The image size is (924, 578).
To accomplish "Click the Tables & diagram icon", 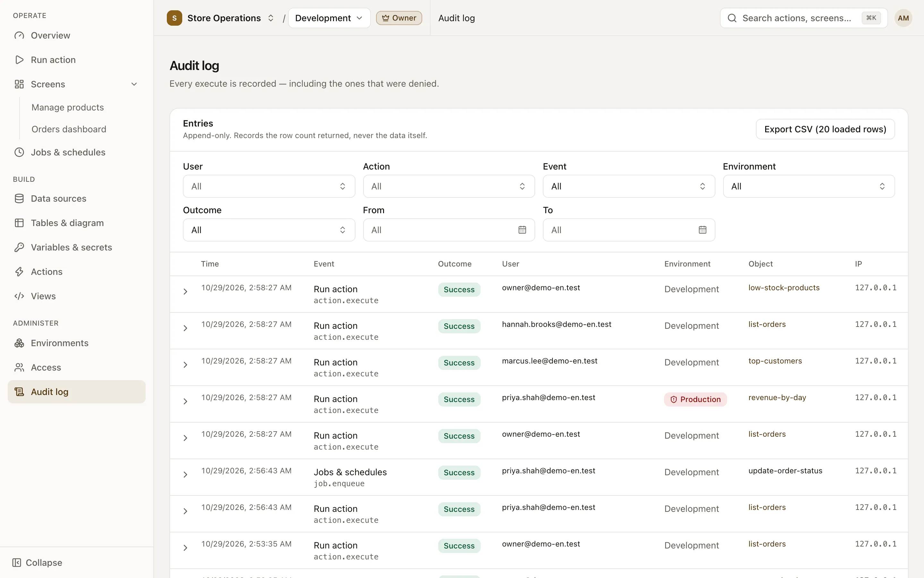I will [19, 223].
